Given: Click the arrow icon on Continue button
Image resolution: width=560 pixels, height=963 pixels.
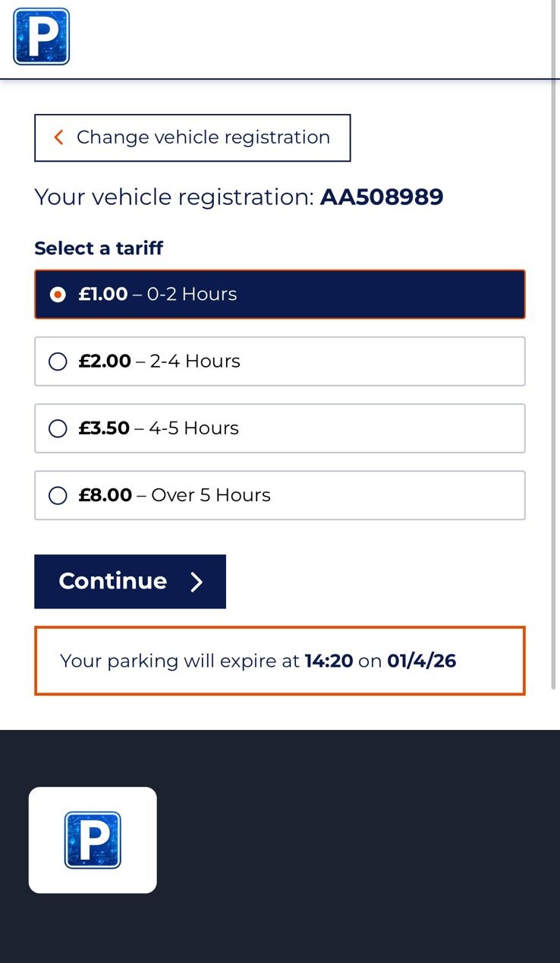Looking at the screenshot, I should tap(197, 582).
